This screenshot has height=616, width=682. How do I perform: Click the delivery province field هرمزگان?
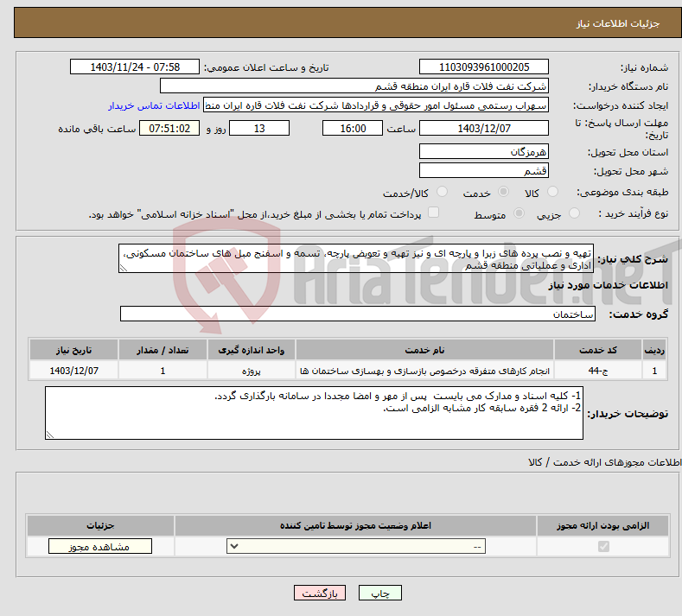(x=484, y=151)
